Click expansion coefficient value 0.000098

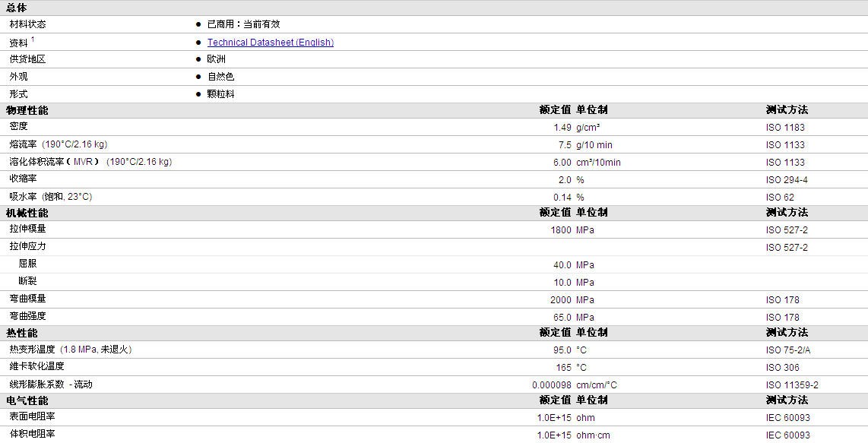click(x=552, y=384)
